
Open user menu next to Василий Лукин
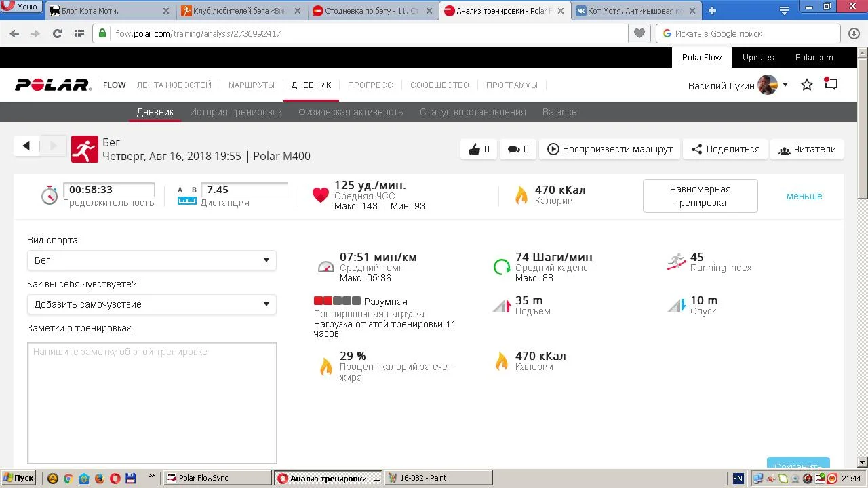click(785, 85)
